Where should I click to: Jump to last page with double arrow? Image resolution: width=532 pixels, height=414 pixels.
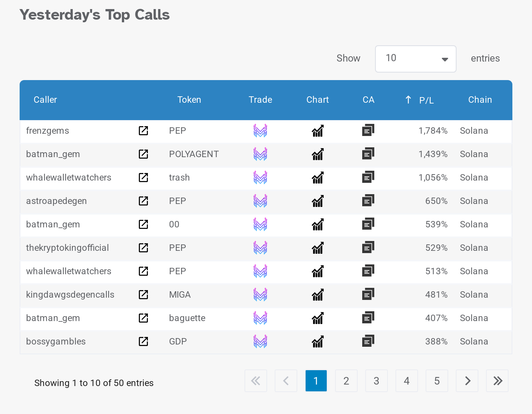click(x=497, y=381)
